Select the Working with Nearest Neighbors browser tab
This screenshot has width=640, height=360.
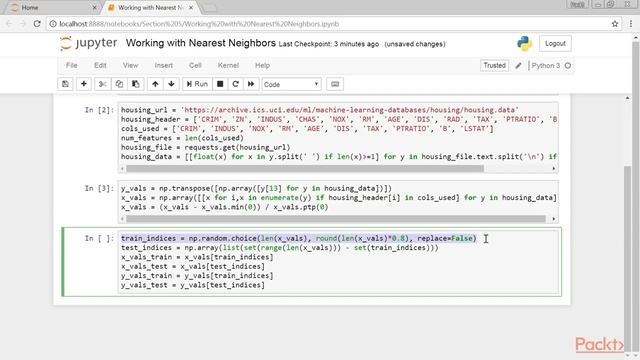[150, 8]
